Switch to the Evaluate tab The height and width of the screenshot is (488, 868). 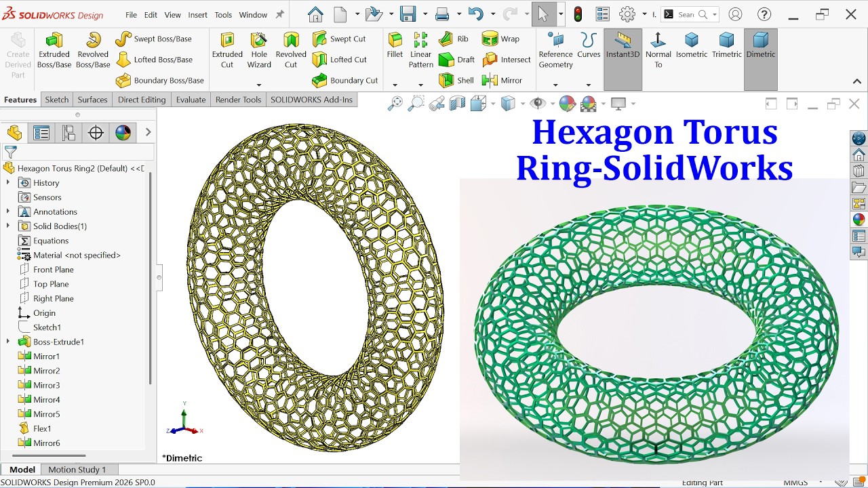point(191,100)
